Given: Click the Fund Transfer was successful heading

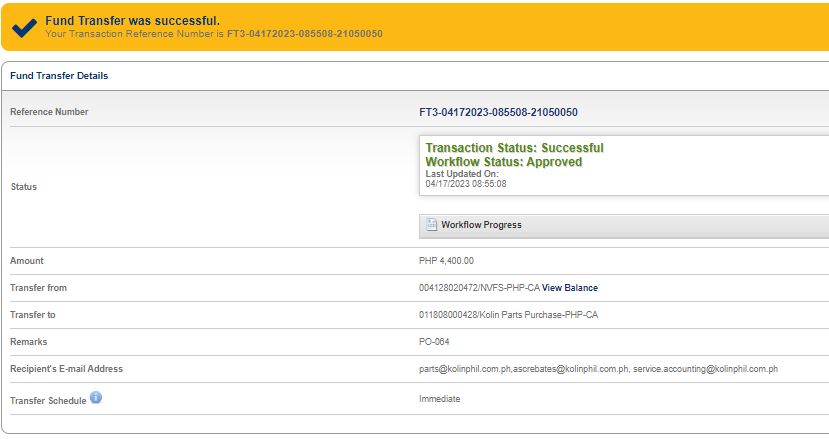Looking at the screenshot, I should tap(132, 20).
